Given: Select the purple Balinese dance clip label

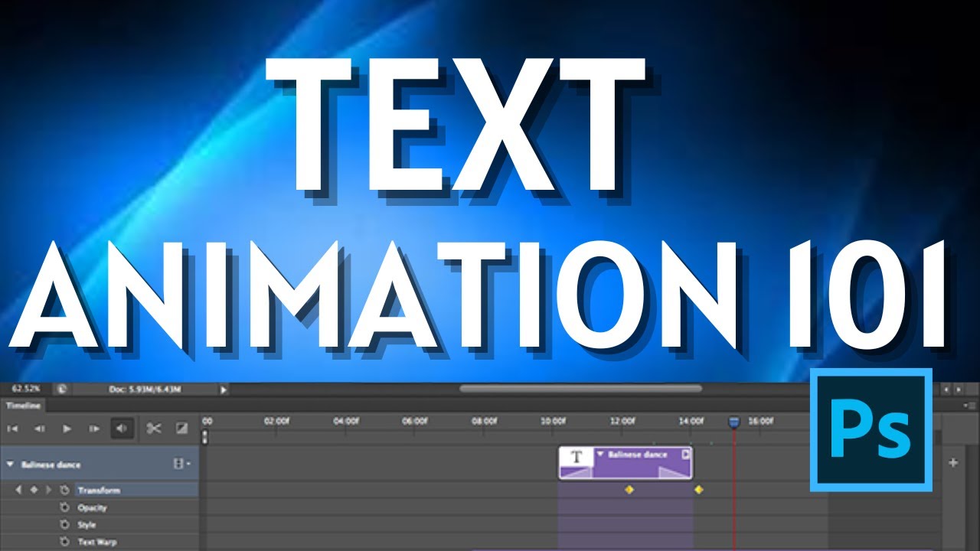Looking at the screenshot, I should pyautogui.click(x=638, y=455).
